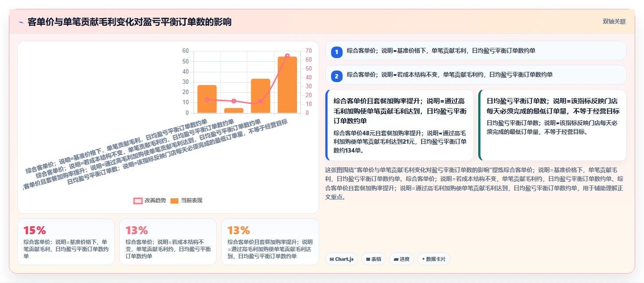This screenshot has width=644, height=283.
Task: Click the 表格 tag chip
Action: pyautogui.click(x=374, y=259)
